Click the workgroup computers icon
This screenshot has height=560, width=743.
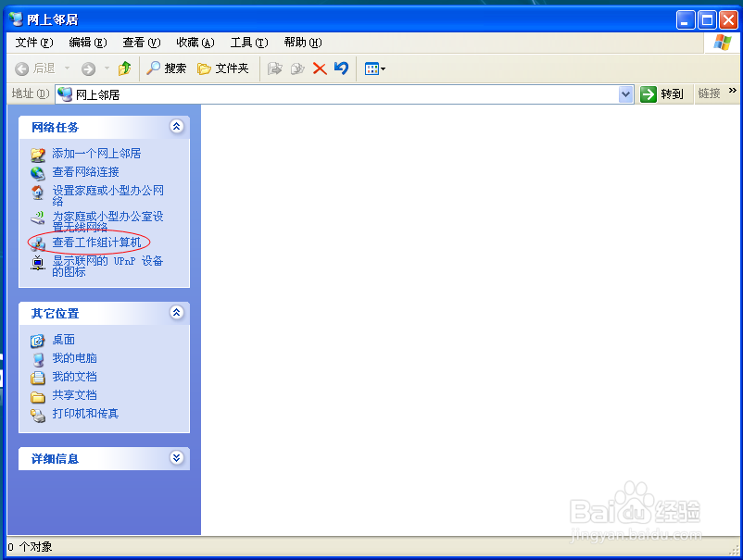click(x=38, y=243)
